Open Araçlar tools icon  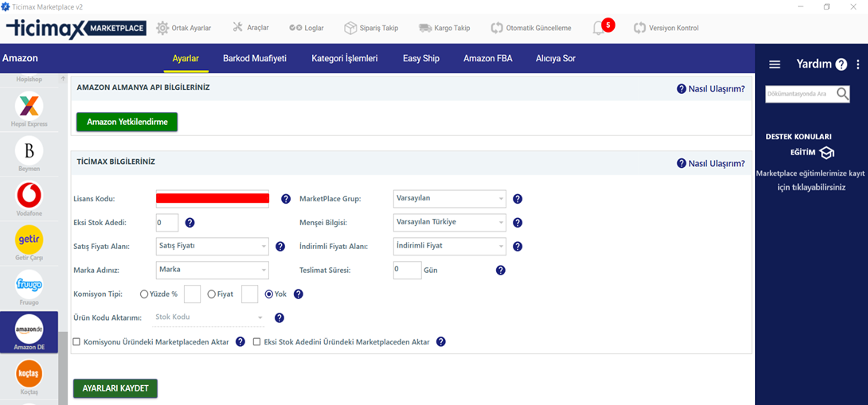coord(237,28)
